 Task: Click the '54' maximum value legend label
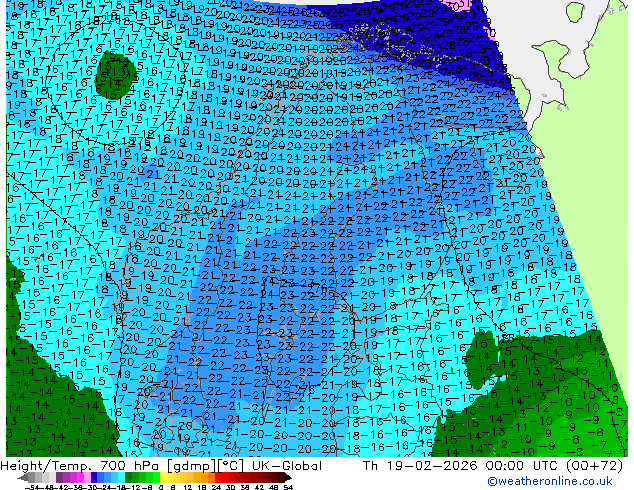click(288, 487)
